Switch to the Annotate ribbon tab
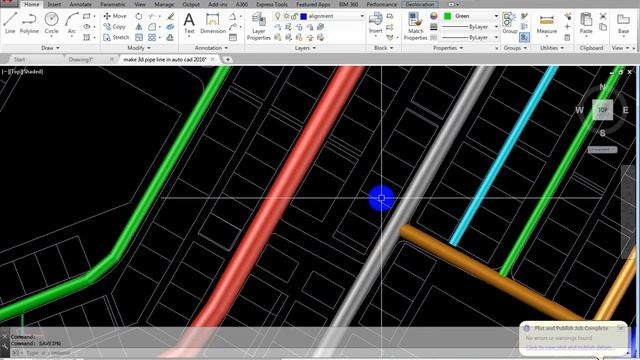This screenshot has width=640, height=360. point(80,4)
